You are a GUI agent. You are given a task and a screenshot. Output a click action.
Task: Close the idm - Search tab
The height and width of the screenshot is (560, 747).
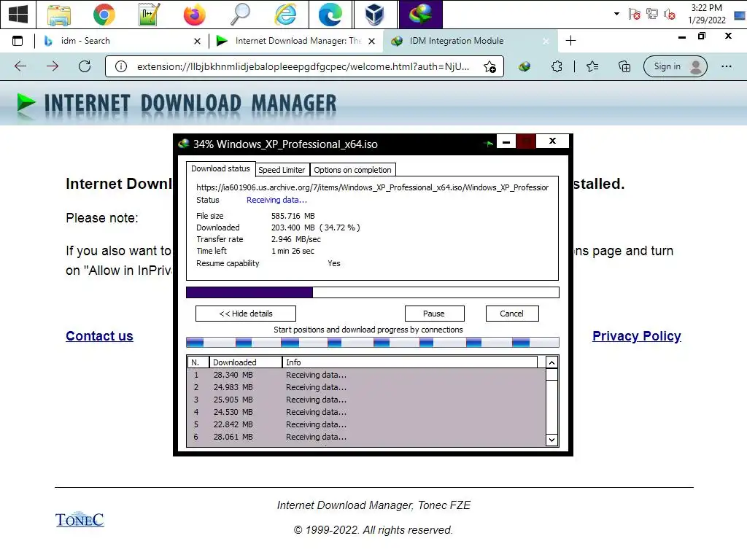click(x=197, y=42)
